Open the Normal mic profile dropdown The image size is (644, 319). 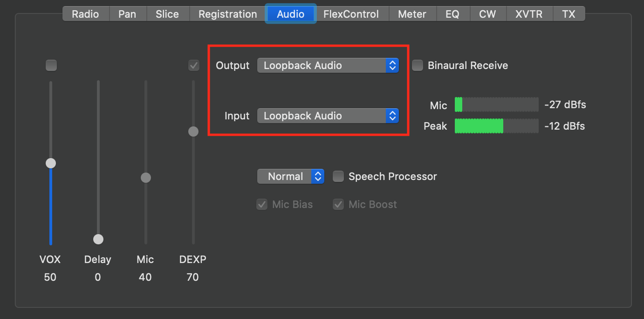(x=290, y=176)
